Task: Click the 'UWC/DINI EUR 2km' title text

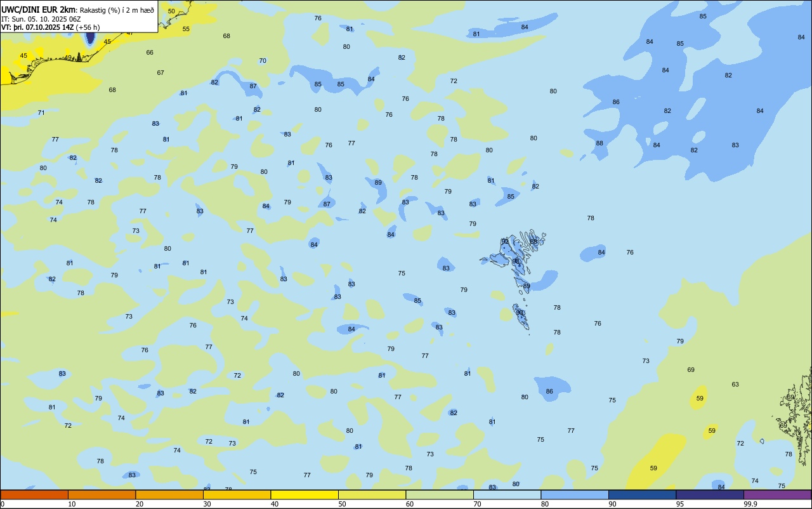Action: pos(38,9)
